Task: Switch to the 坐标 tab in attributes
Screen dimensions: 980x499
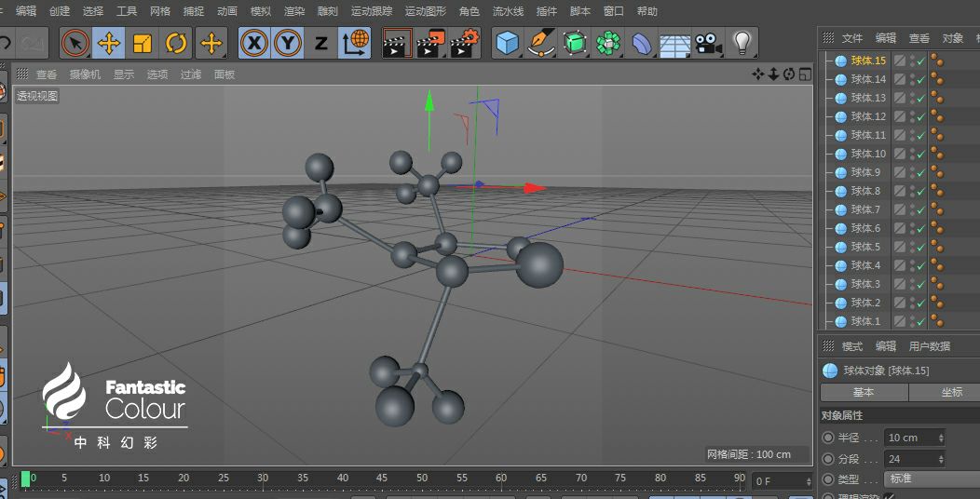Action: click(x=951, y=393)
